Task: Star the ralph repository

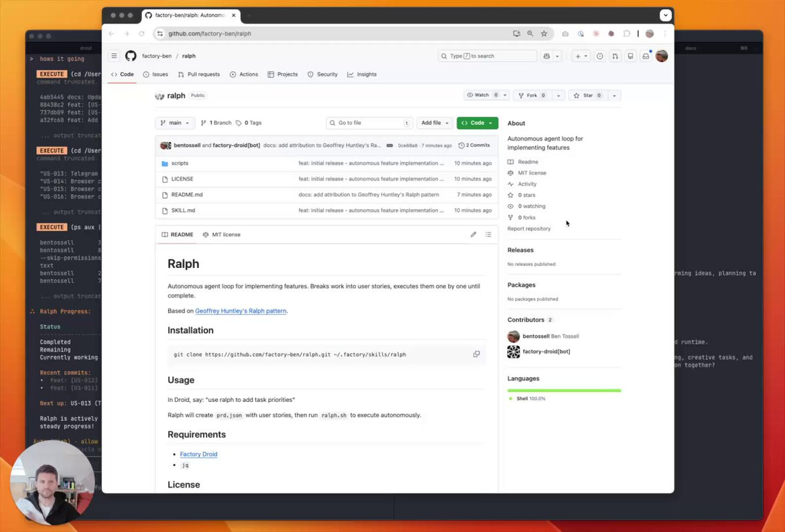Action: point(588,95)
